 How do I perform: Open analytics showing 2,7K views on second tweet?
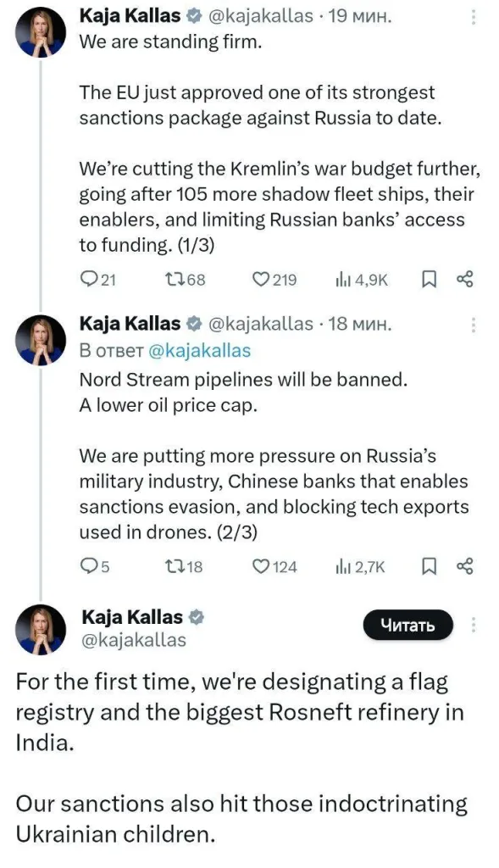click(342, 566)
